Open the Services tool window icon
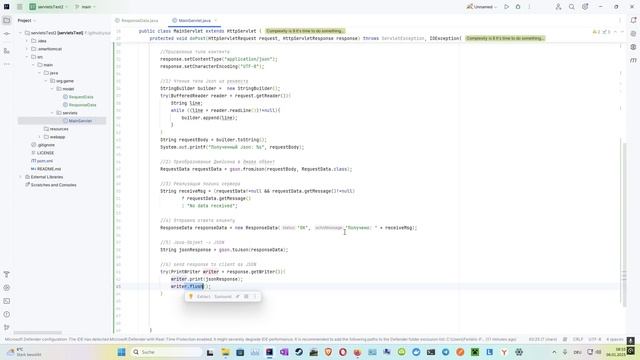640x360 pixels. click(x=7, y=288)
